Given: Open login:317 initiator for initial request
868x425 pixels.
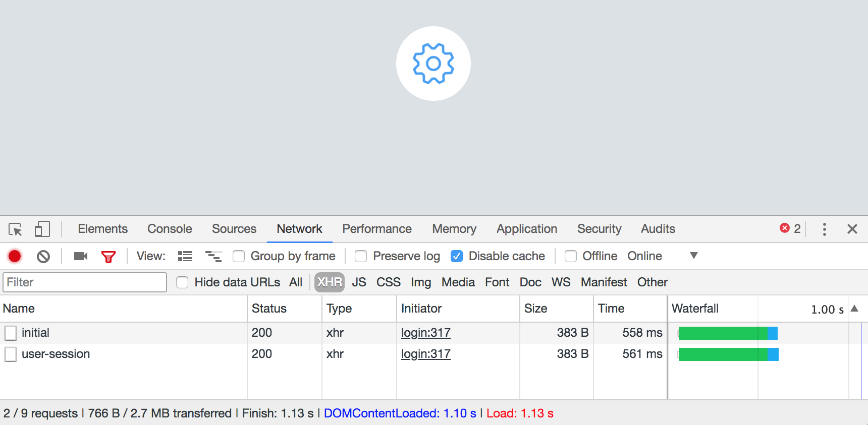Looking at the screenshot, I should click(426, 333).
